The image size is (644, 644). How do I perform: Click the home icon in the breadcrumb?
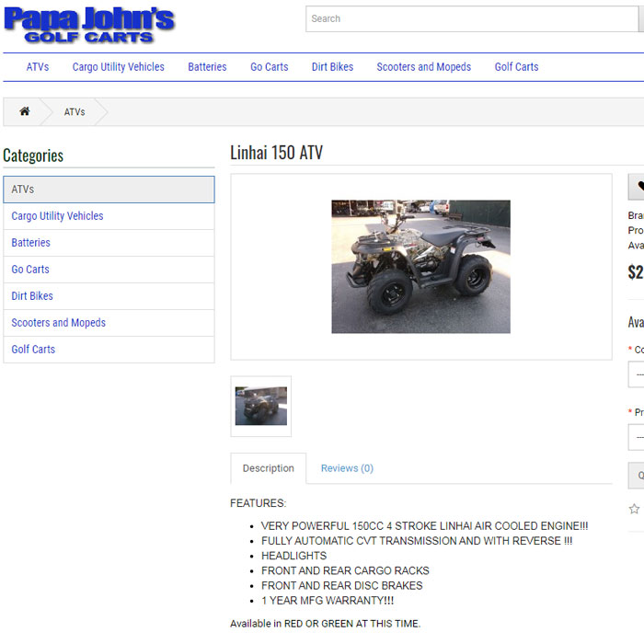pyautogui.click(x=24, y=111)
